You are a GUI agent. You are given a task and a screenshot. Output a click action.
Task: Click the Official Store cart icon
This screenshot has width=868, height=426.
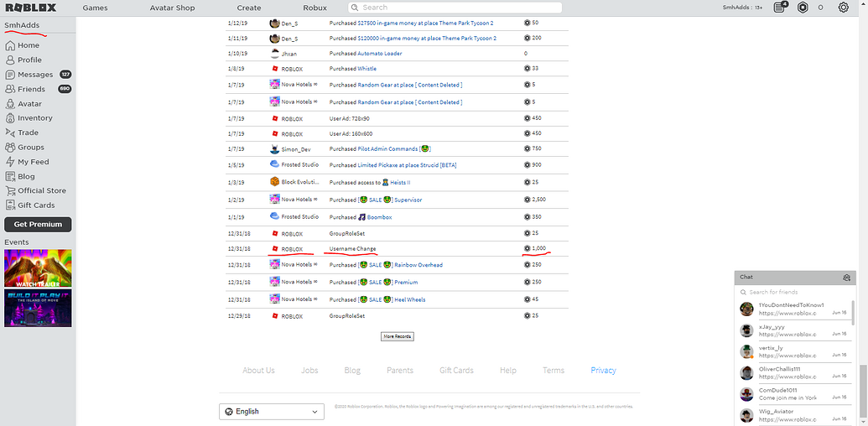click(x=9, y=190)
